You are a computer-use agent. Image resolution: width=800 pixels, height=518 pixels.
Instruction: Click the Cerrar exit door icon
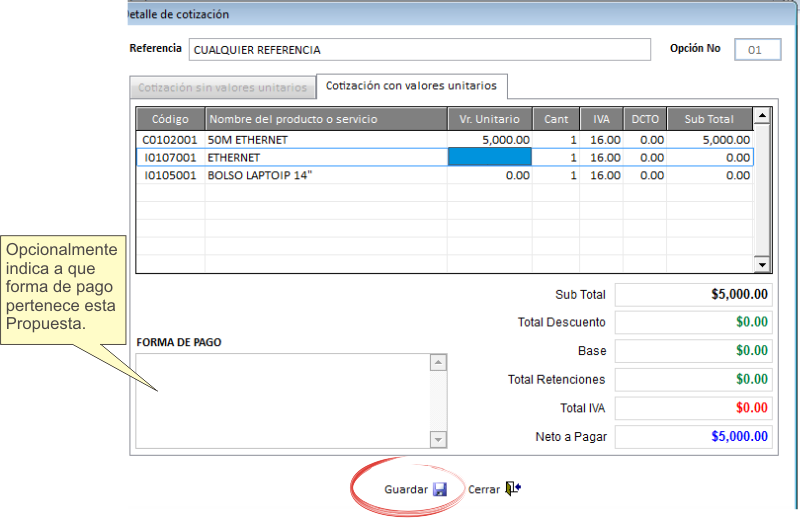point(512,488)
